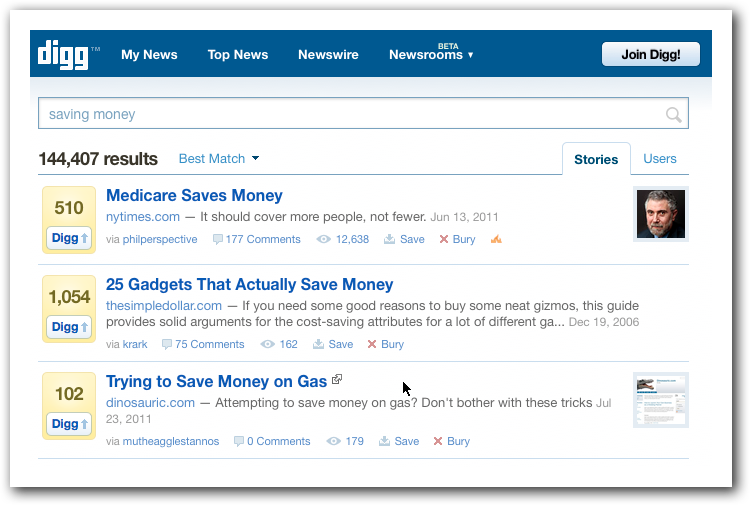This screenshot has width=750, height=505.
Task: Click in the saving money search field
Action: coord(363,113)
